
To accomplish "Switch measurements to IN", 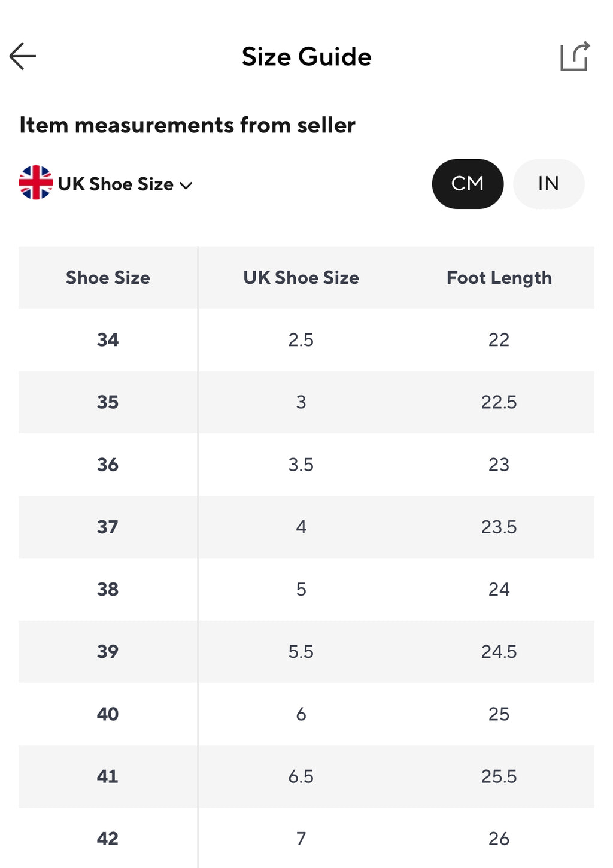I will [x=548, y=184].
